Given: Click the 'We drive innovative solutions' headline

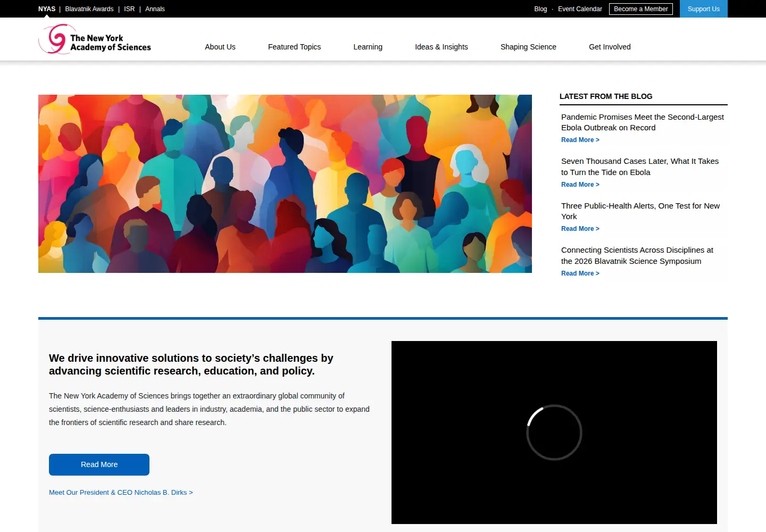Looking at the screenshot, I should coord(191,364).
